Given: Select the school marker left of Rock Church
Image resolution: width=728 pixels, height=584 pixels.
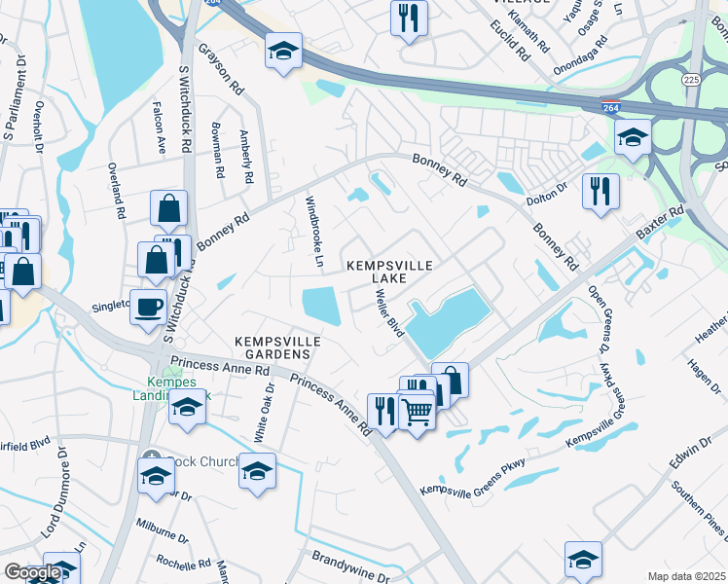Looking at the screenshot, I should coord(156,478).
